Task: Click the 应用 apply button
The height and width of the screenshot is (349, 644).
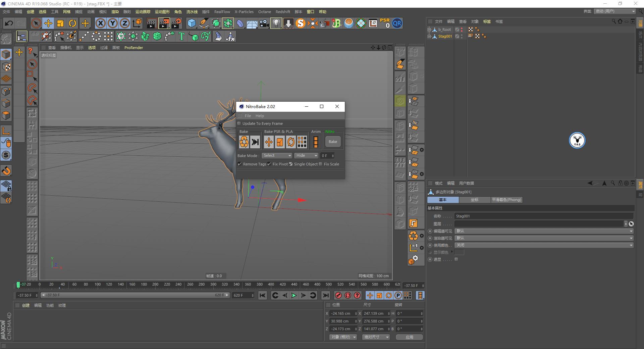Action: (x=409, y=337)
